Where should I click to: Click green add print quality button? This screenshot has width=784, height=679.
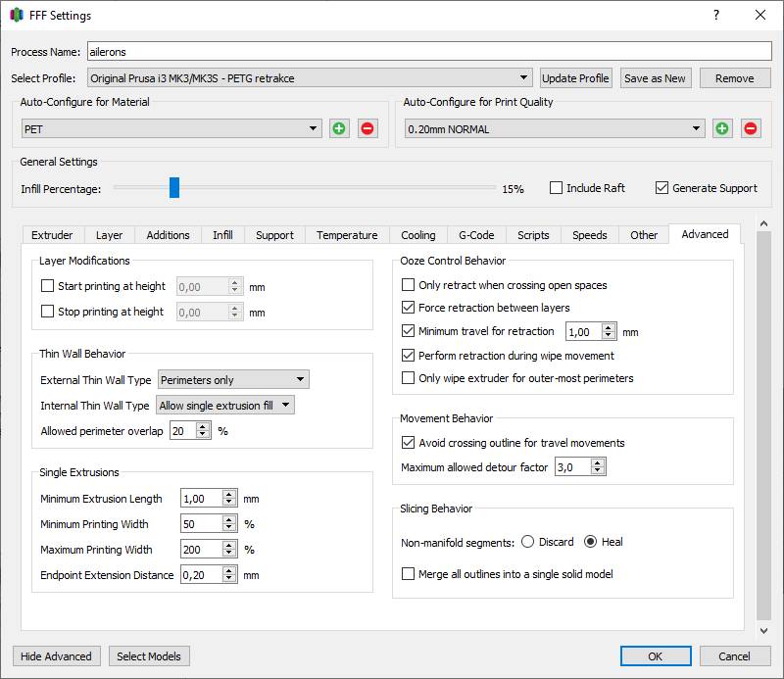coord(722,128)
